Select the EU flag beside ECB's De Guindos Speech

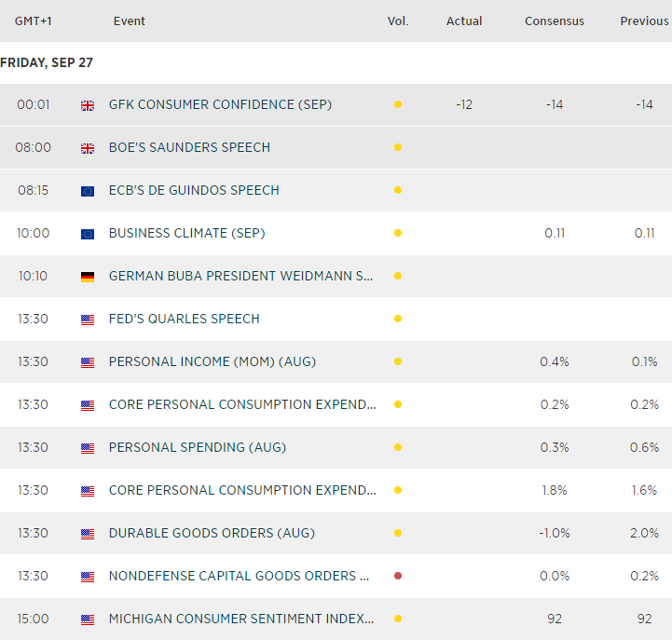88,191
